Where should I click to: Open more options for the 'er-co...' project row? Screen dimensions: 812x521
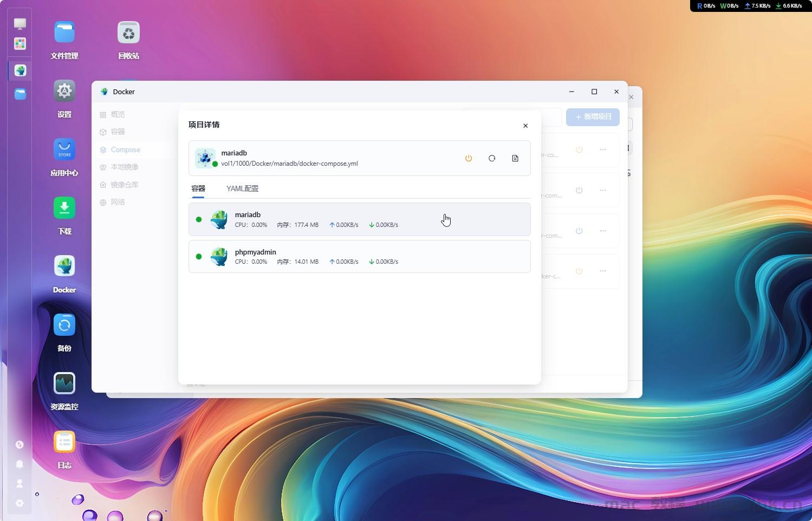[603, 149]
